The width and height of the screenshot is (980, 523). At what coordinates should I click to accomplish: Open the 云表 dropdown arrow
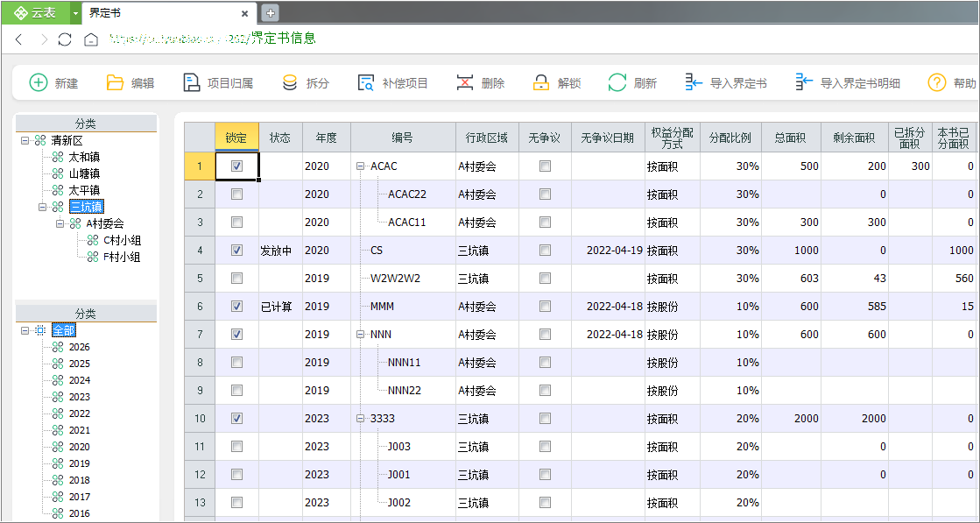coord(75,12)
